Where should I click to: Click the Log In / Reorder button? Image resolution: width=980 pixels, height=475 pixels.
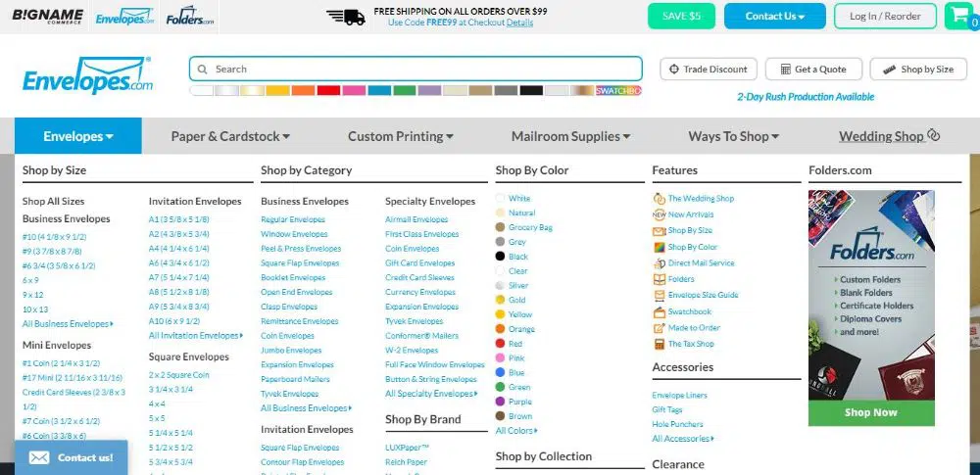click(885, 17)
